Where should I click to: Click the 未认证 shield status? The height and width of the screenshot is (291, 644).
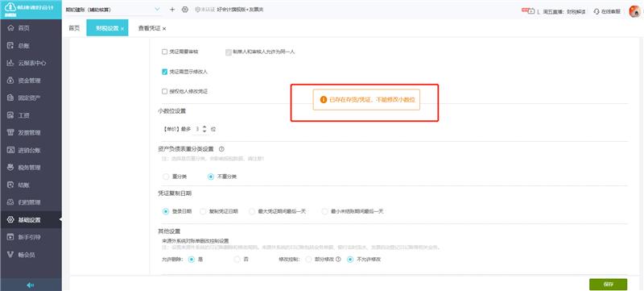(x=205, y=10)
